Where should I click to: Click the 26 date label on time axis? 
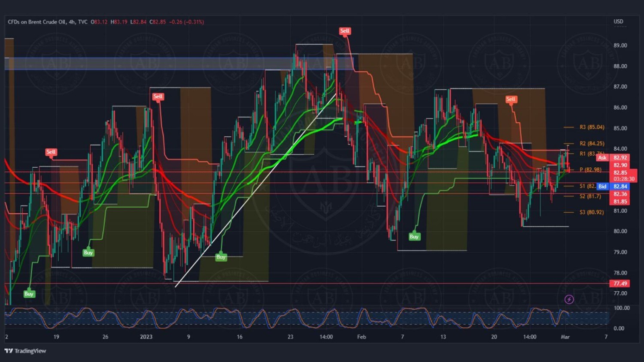pyautogui.click(x=105, y=337)
